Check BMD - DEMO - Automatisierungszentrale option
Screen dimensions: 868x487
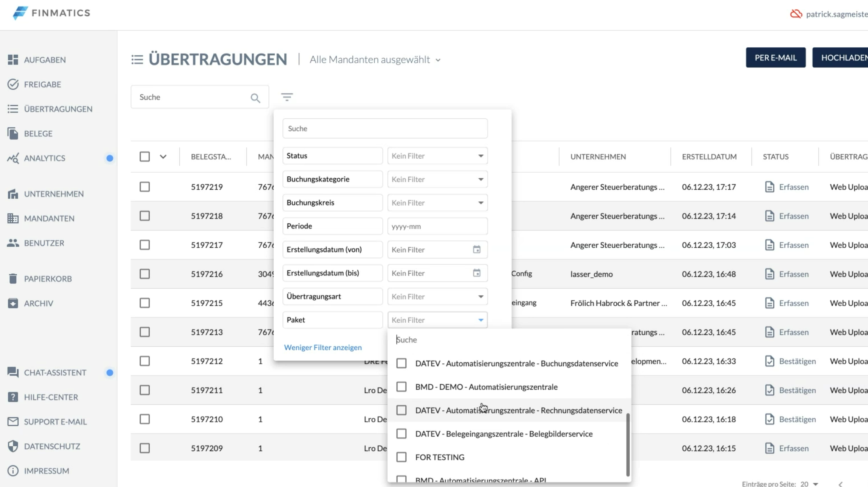(401, 387)
